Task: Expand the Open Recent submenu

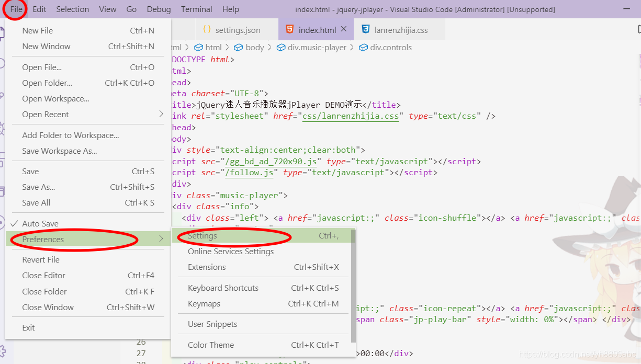Action: click(88, 115)
